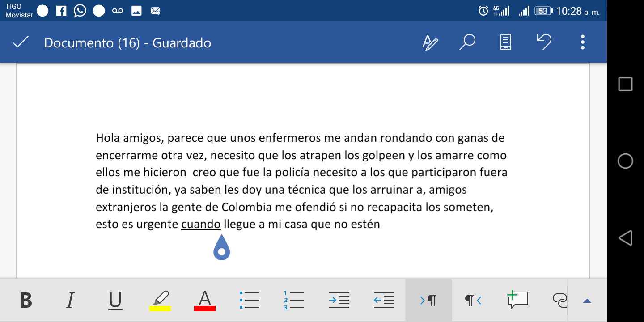Tap the underlined word cuando
Image resolution: width=644 pixels, height=322 pixels.
(201, 224)
